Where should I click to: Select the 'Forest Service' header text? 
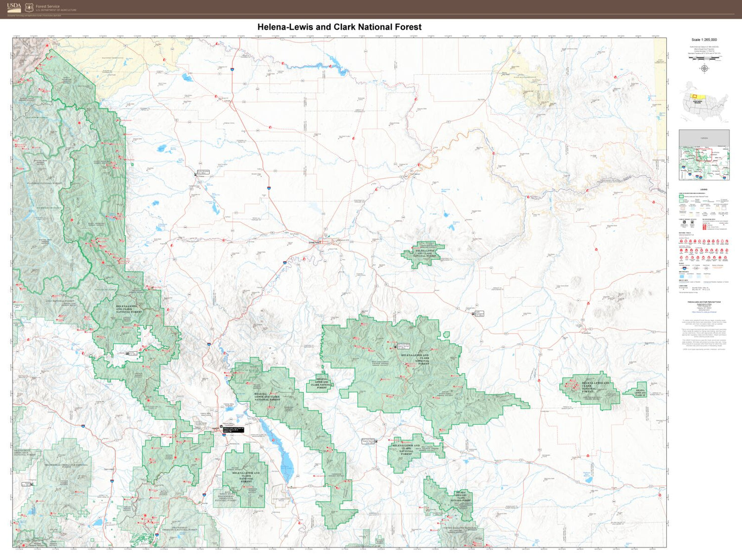47,6
